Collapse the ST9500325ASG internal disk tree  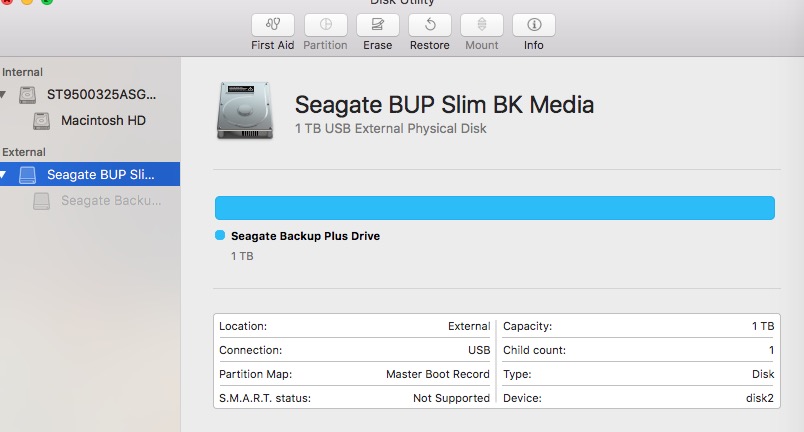(4, 96)
